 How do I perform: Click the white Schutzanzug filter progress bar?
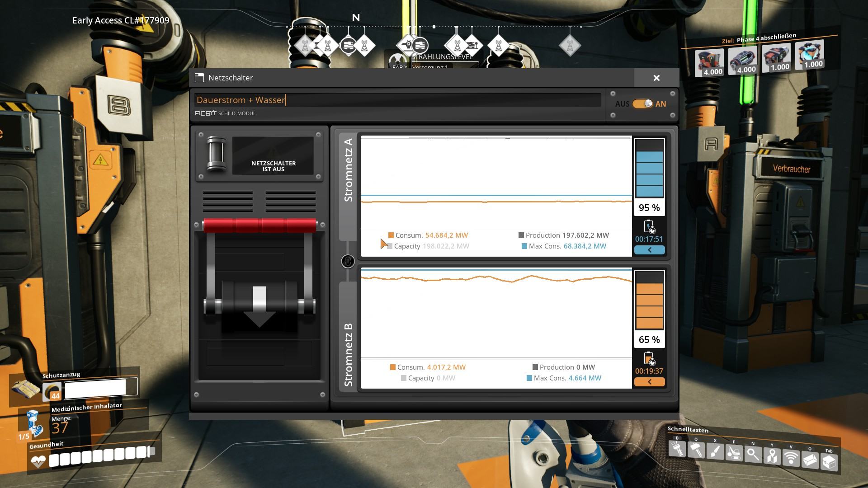click(x=100, y=389)
